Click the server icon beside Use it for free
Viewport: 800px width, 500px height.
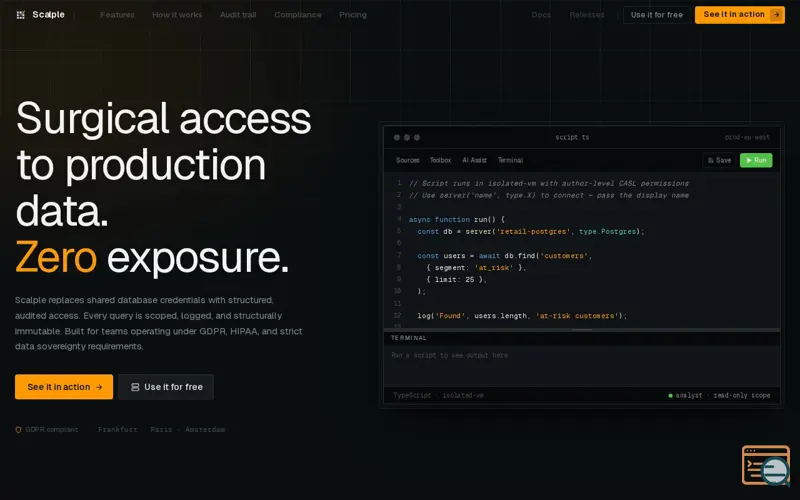pos(135,387)
